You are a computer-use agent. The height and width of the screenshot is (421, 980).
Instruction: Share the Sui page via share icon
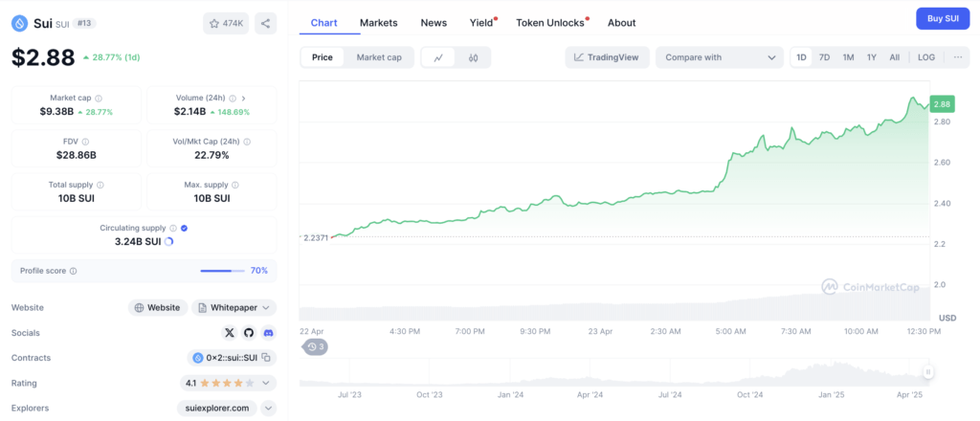266,24
